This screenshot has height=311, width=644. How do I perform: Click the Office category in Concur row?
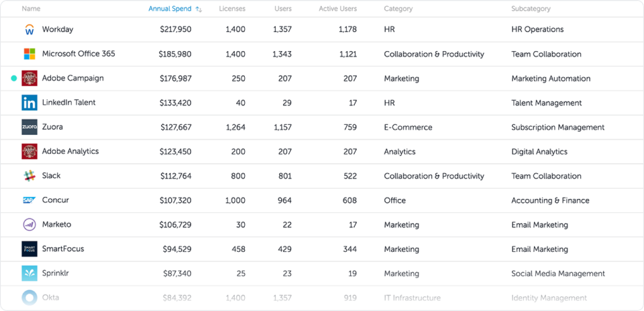tap(394, 200)
